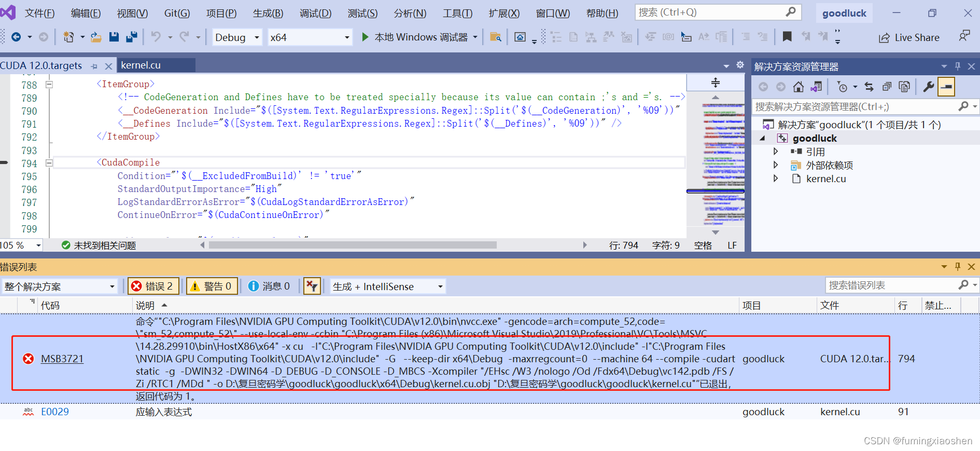
Task: Start debugging with green play icon
Action: (x=365, y=37)
